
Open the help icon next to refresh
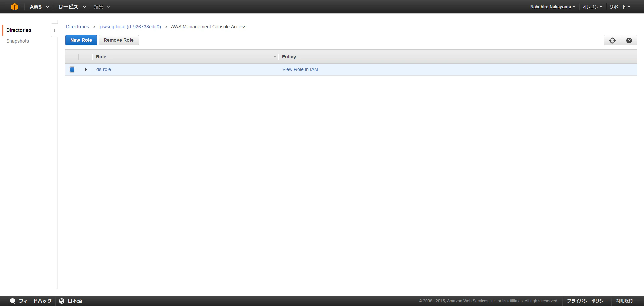(x=629, y=40)
